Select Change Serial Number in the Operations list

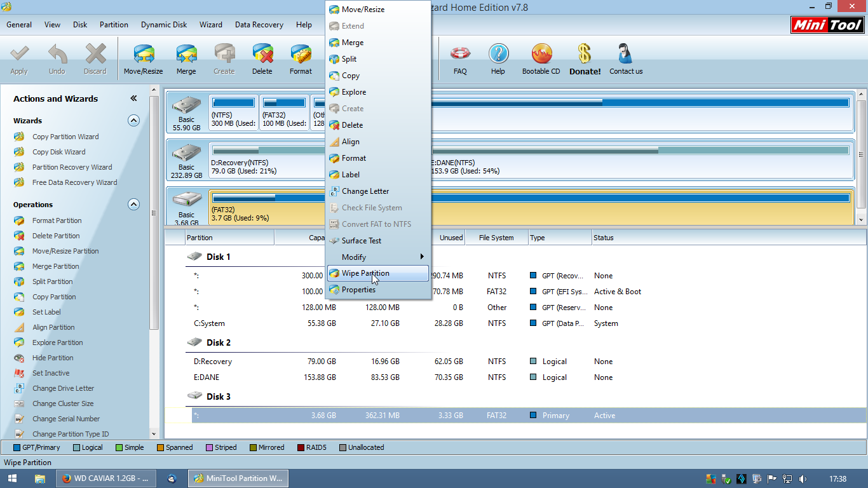(x=66, y=419)
